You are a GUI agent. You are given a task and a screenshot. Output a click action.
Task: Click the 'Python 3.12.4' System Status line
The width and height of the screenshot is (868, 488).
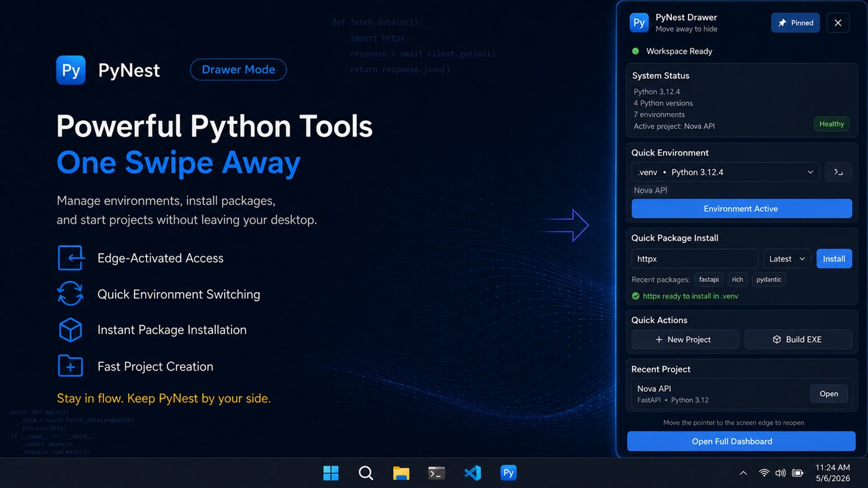[657, 92]
